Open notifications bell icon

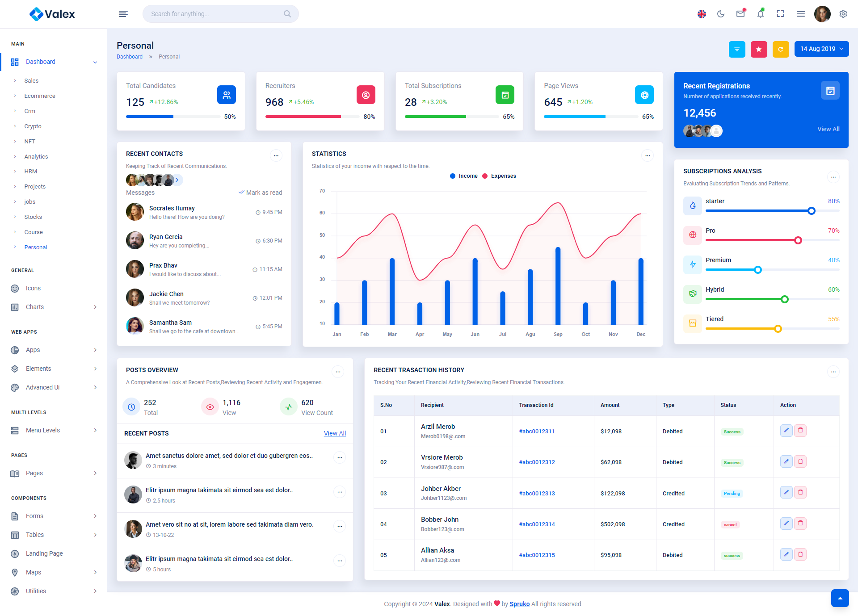760,14
